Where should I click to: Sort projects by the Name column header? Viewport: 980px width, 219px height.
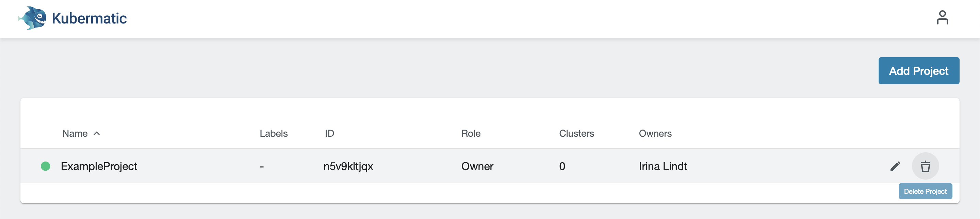point(75,133)
